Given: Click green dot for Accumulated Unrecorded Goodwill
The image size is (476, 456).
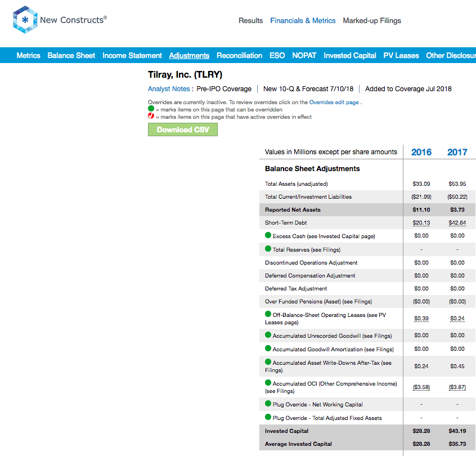Looking at the screenshot, I should pos(268,335).
